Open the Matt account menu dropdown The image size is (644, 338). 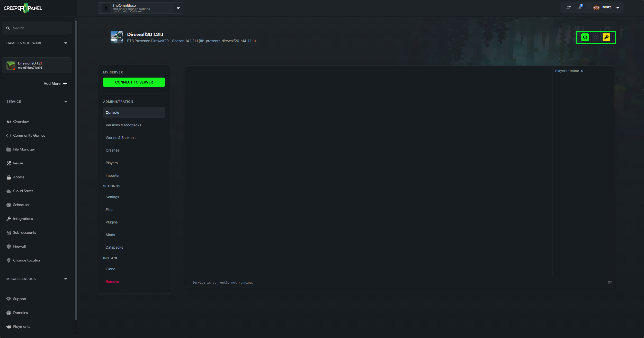point(618,7)
